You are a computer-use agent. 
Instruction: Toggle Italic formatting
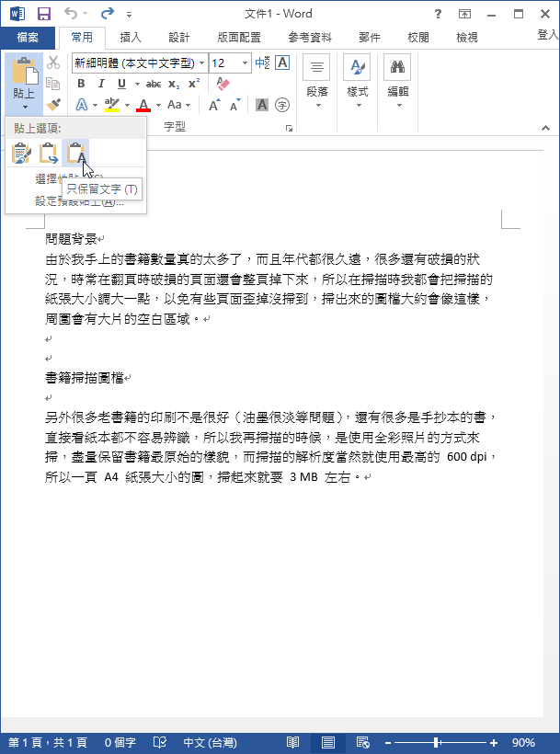pyautogui.click(x=101, y=84)
